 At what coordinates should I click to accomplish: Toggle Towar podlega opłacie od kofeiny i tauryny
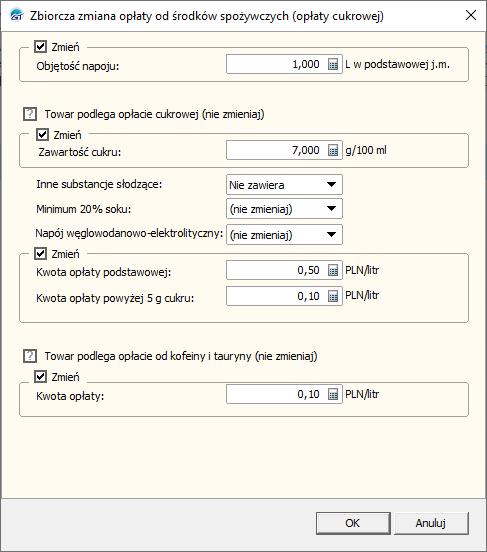pos(30,356)
